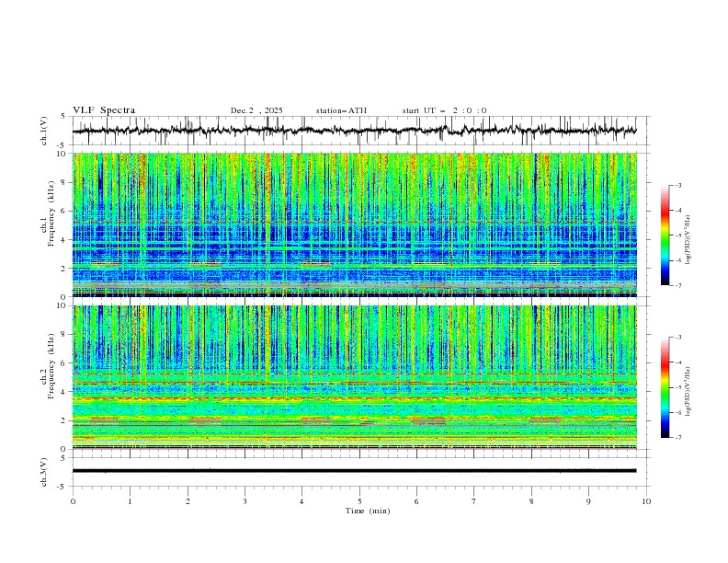Click ch.2 frequency tick label "10"
This screenshot has width=728, height=563.
[63, 305]
